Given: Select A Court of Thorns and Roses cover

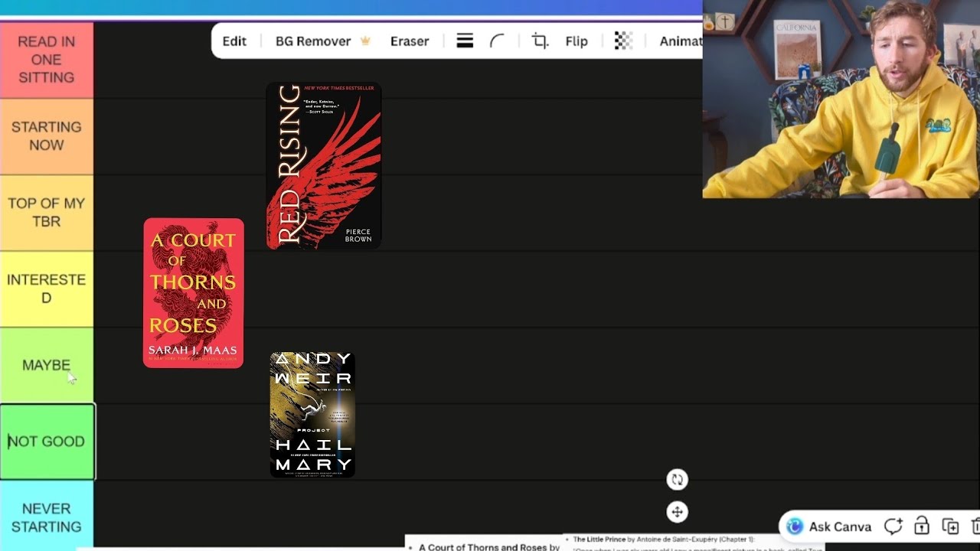Looking at the screenshot, I should (x=194, y=293).
